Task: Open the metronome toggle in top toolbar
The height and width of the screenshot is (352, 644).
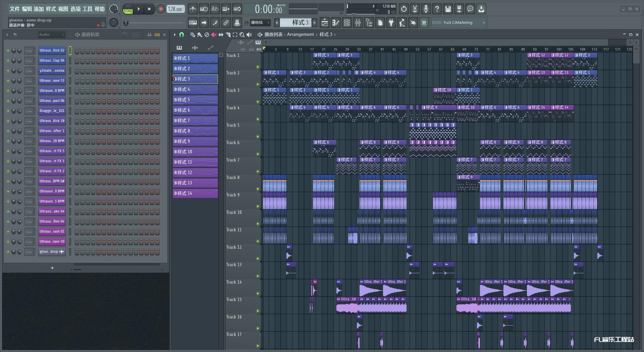Action: (x=193, y=9)
